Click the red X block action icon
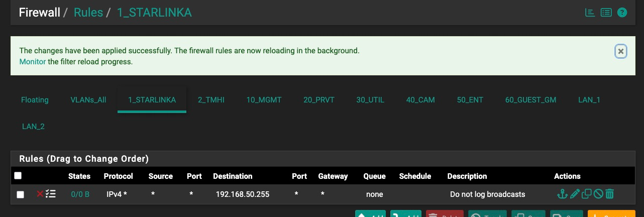The height and width of the screenshot is (217, 644). (40, 194)
